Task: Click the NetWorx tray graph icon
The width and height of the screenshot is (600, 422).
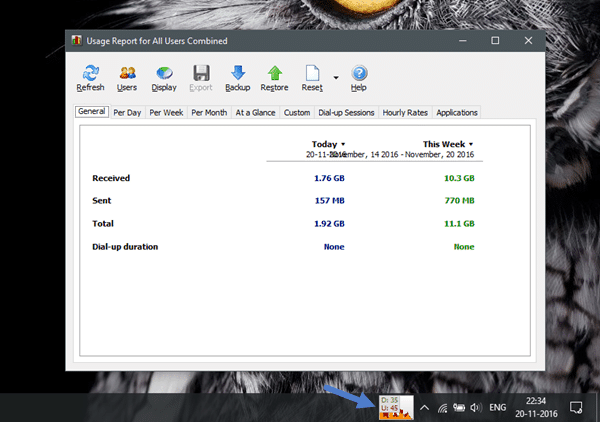Action: [396, 407]
